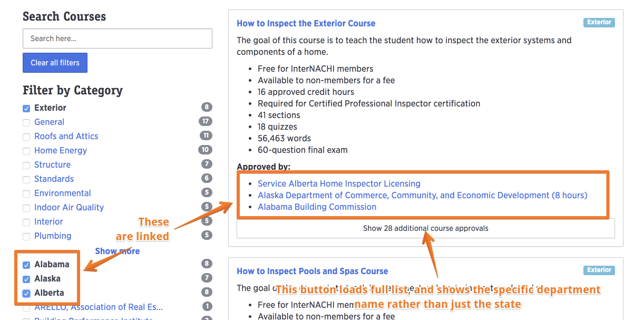Tick the Home Energy checkbox
Viewport: 644px width, 320px height.
point(26,151)
